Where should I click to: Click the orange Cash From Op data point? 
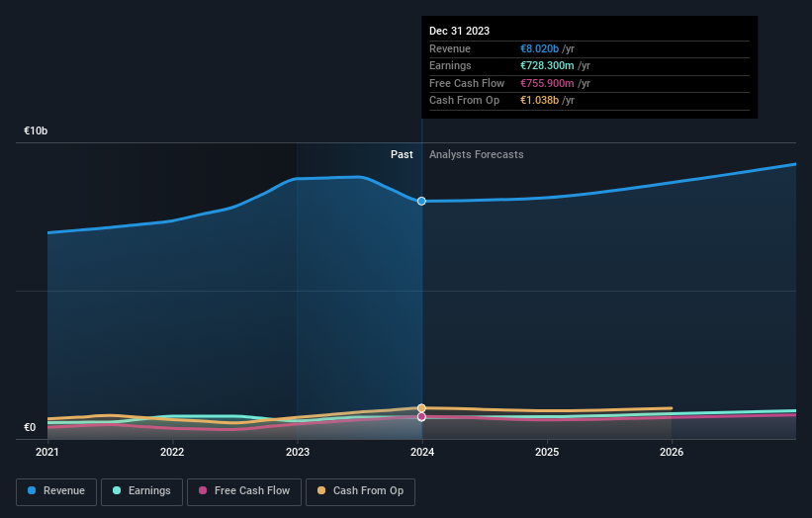click(421, 408)
